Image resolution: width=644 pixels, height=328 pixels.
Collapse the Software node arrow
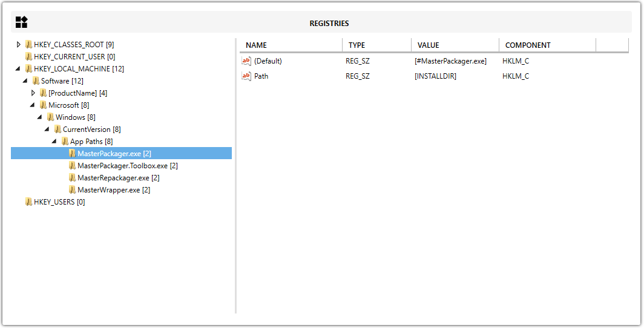(x=25, y=81)
